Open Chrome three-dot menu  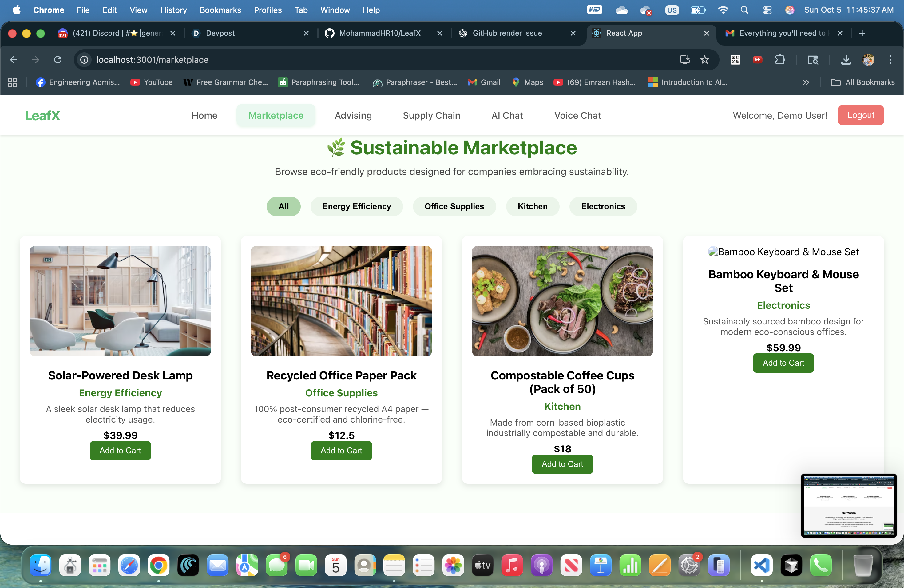click(x=890, y=60)
